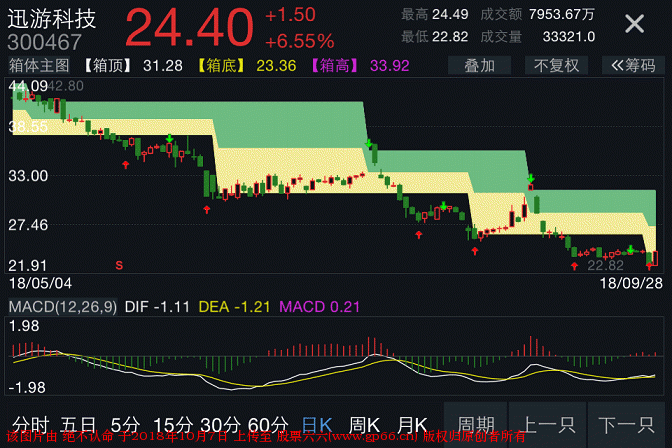Select the MACD(12,26,9) indicator label
672x448 pixels.
click(63, 307)
